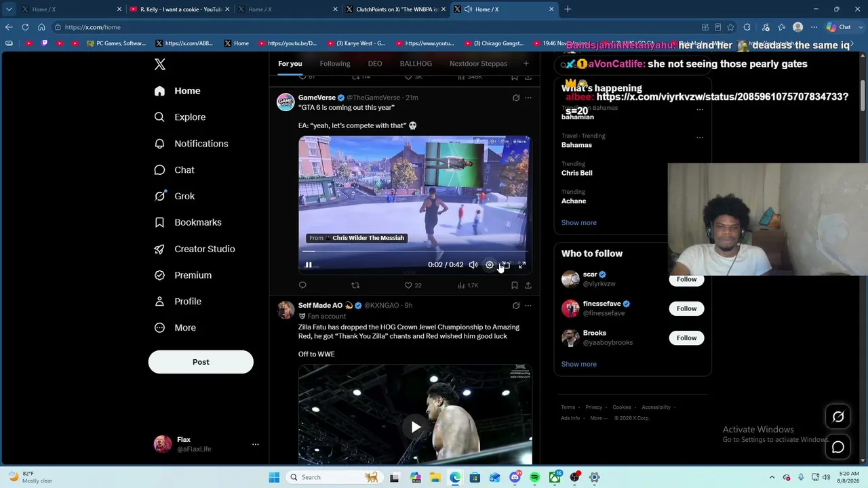
Task: Open the Flax account switcher menu
Action: click(x=206, y=444)
